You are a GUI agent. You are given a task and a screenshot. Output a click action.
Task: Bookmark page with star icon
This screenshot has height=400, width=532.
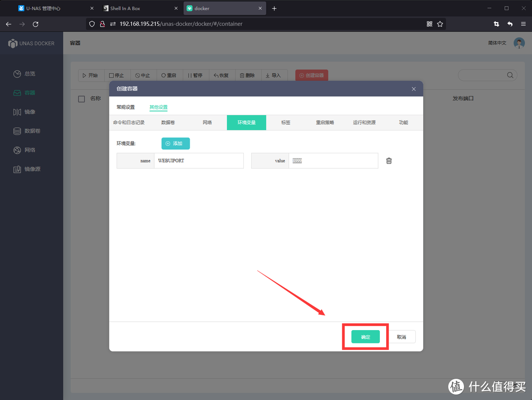point(440,24)
